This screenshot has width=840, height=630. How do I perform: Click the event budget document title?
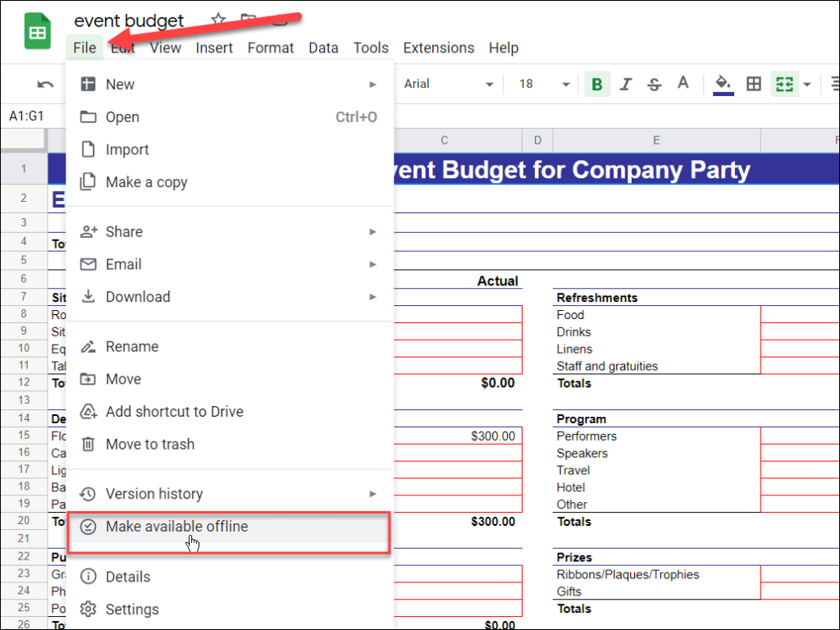coord(129,21)
